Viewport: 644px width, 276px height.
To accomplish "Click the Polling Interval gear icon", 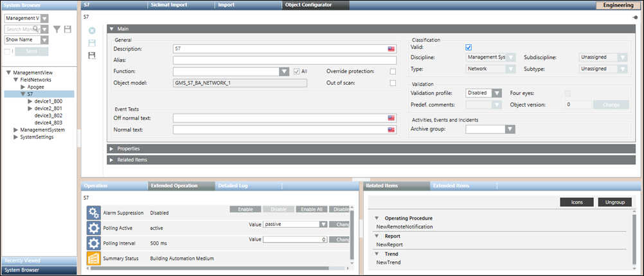I will (x=94, y=243).
